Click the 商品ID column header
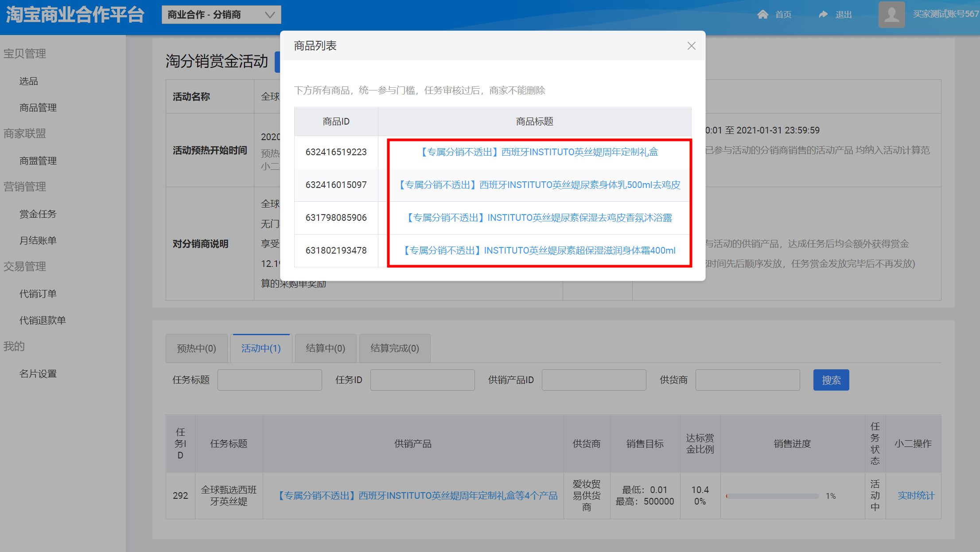 [x=336, y=121]
